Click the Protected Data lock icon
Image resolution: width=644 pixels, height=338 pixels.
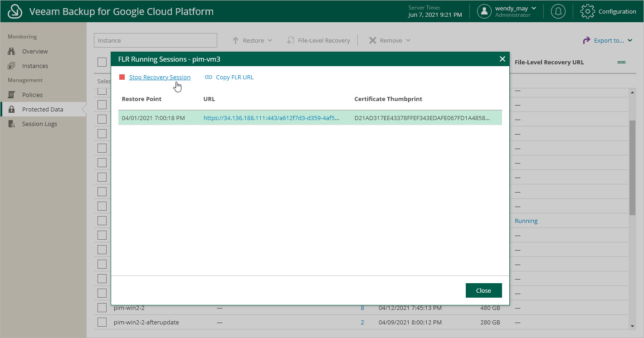point(12,109)
